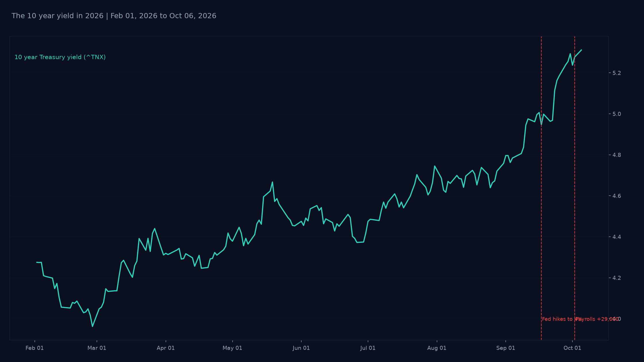Click the 'Feb 01' x-axis label
The height and width of the screenshot is (362, 644).
point(35,348)
